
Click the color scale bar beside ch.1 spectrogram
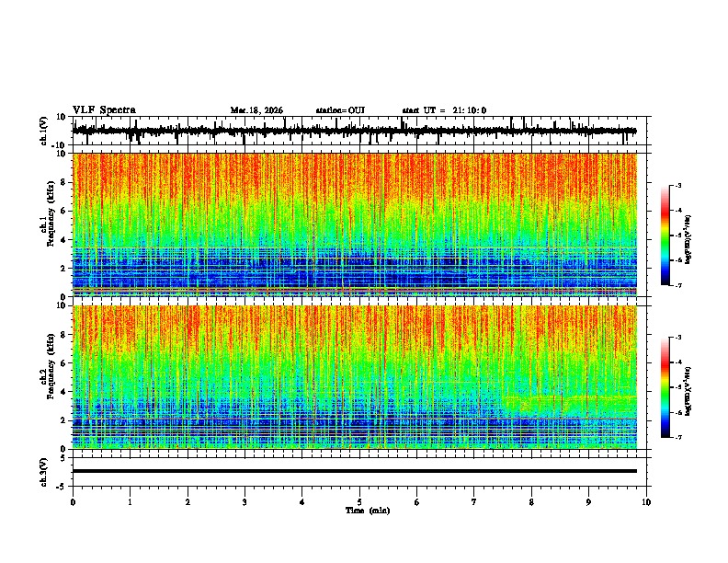(665, 236)
